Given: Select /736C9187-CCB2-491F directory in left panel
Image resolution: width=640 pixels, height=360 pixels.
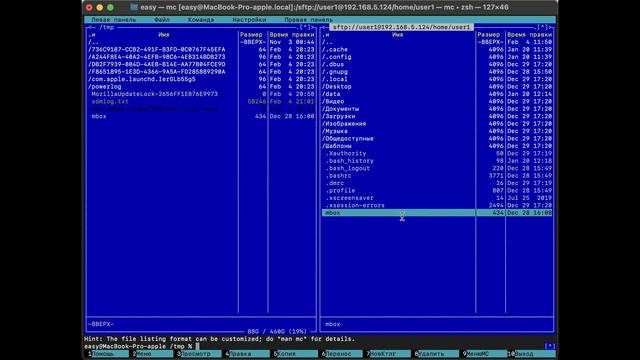Looking at the screenshot, I should click(x=201, y=49).
